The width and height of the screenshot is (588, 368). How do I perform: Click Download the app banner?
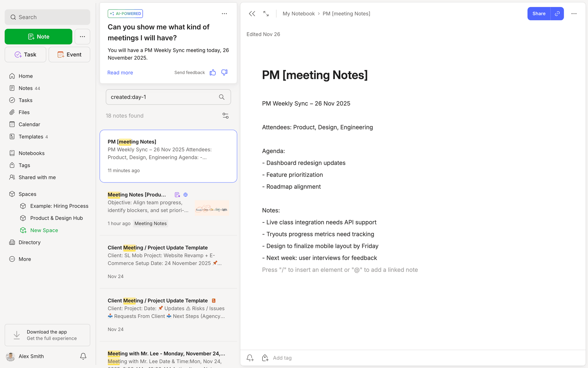[x=47, y=335]
